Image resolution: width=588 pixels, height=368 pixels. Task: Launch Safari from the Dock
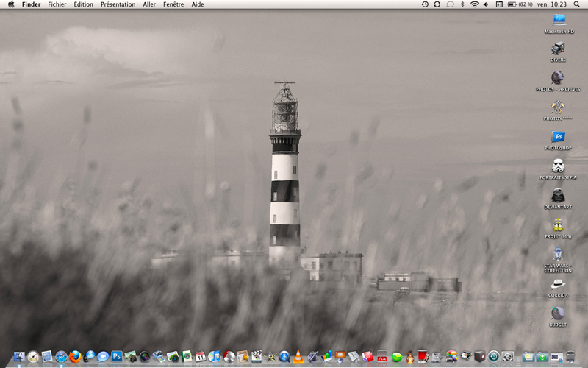click(61, 357)
